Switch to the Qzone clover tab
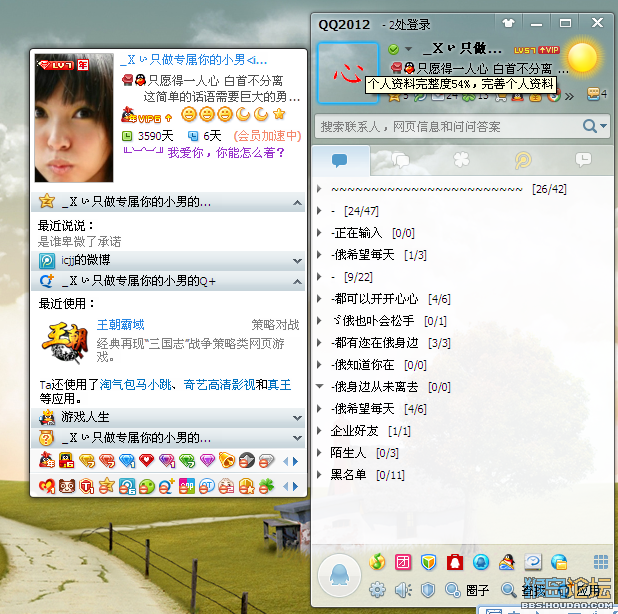This screenshot has height=614, width=618. coord(462,160)
